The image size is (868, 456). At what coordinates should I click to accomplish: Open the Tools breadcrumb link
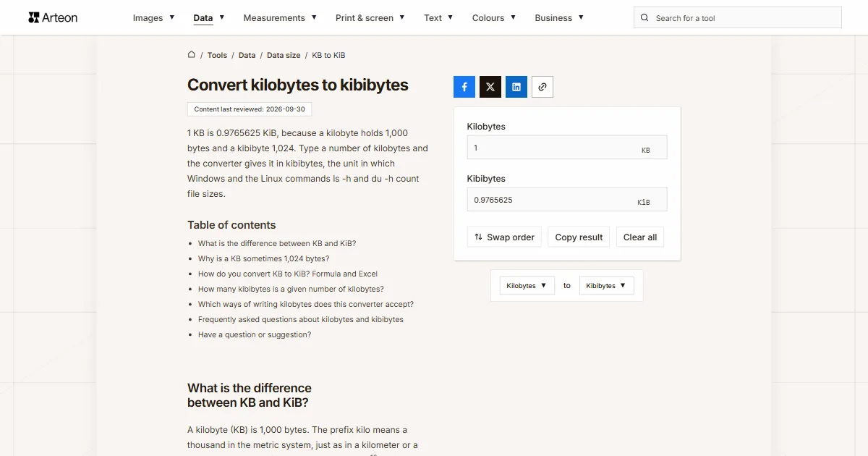pyautogui.click(x=217, y=55)
